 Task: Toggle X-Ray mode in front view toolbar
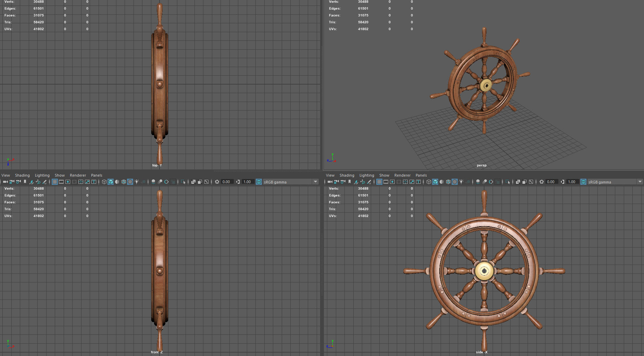pos(193,182)
